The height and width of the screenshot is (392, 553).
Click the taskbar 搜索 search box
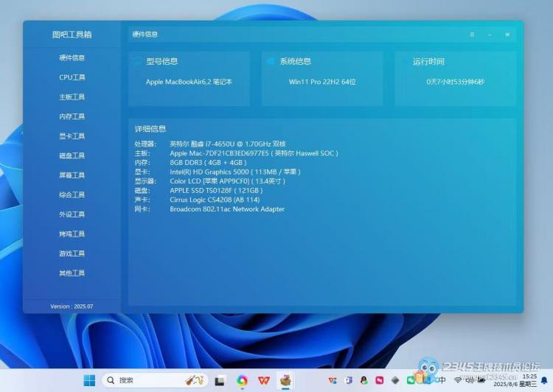coord(155,380)
